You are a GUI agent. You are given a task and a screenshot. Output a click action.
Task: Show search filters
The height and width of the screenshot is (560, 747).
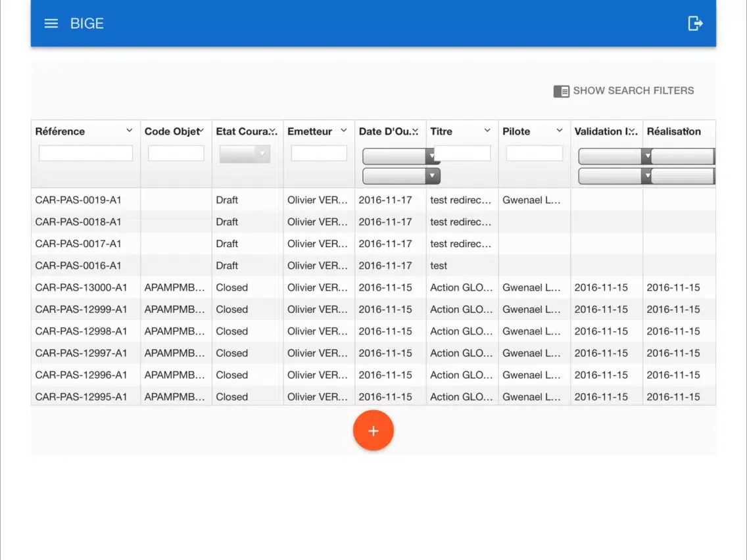[x=633, y=91]
